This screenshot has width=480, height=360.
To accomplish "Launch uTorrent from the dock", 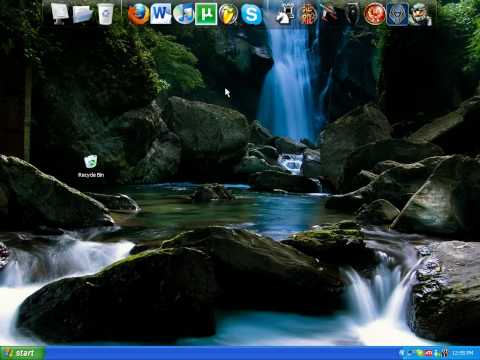I will pyautogui.click(x=206, y=14).
